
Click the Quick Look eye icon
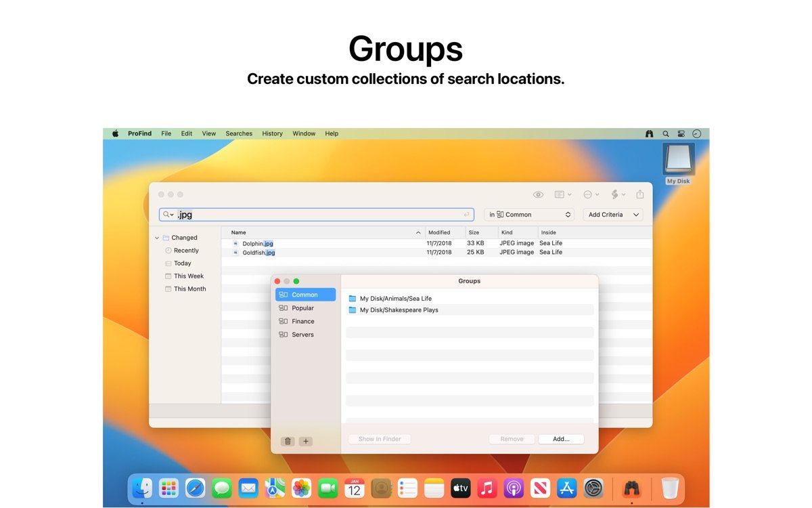(538, 194)
